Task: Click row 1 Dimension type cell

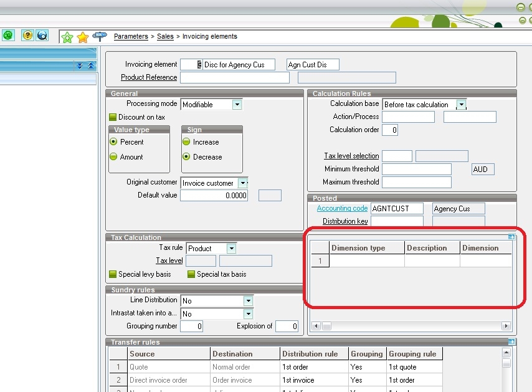Action: (367, 261)
